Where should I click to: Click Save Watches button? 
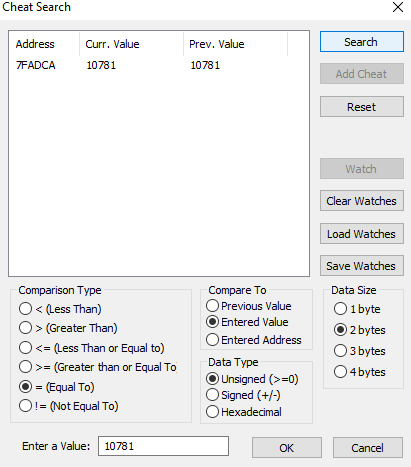coord(362,266)
